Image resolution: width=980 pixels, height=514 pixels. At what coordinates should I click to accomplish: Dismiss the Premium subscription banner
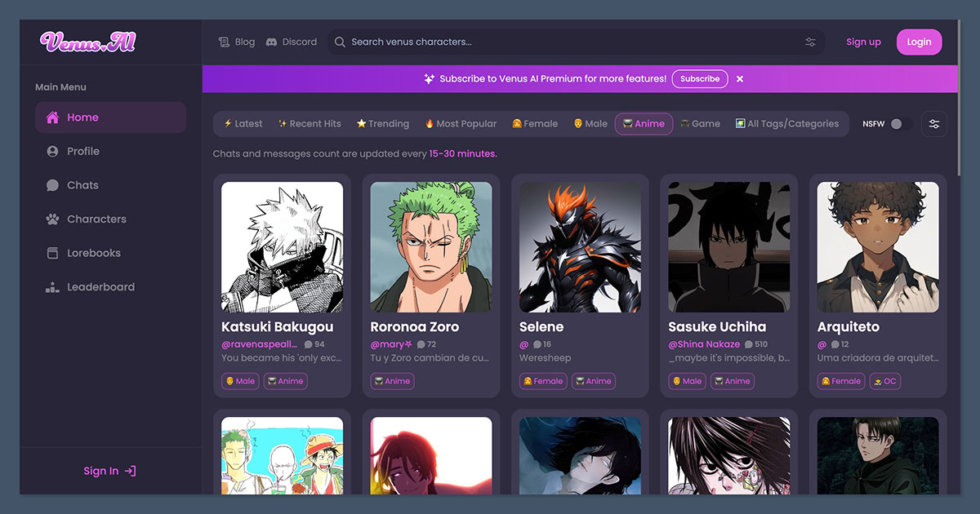tap(740, 79)
